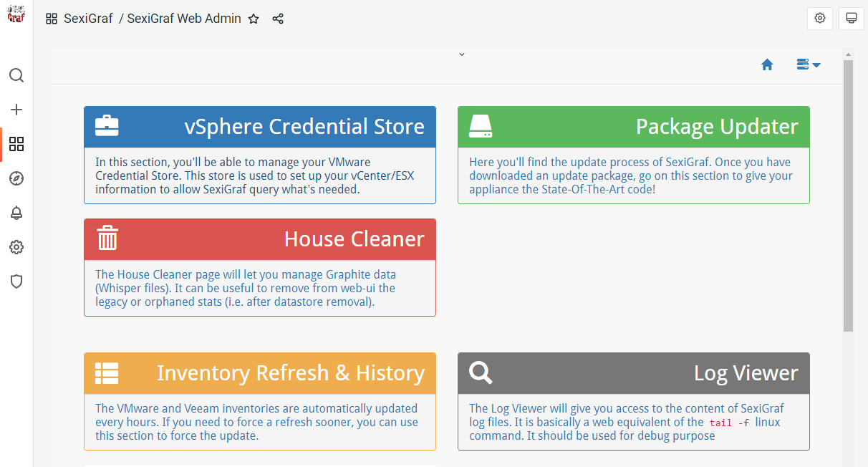The height and width of the screenshot is (467, 868).
Task: Star the SexiGraf Web Admin dashboard
Action: tap(254, 19)
